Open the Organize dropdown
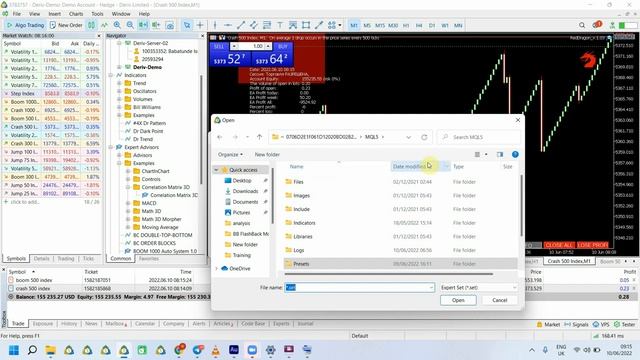The height and width of the screenshot is (360, 640). pos(230,155)
